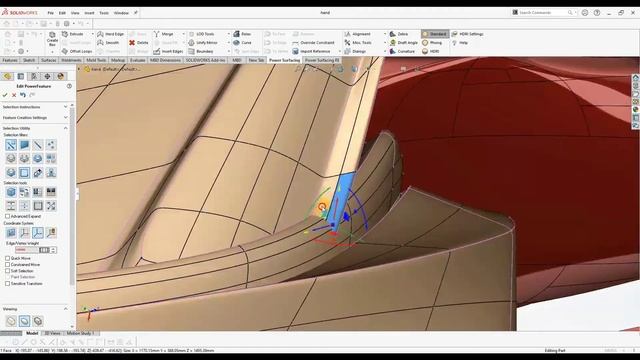Click the Insert Edges tool
This screenshot has width=640, height=360.
point(168,51)
